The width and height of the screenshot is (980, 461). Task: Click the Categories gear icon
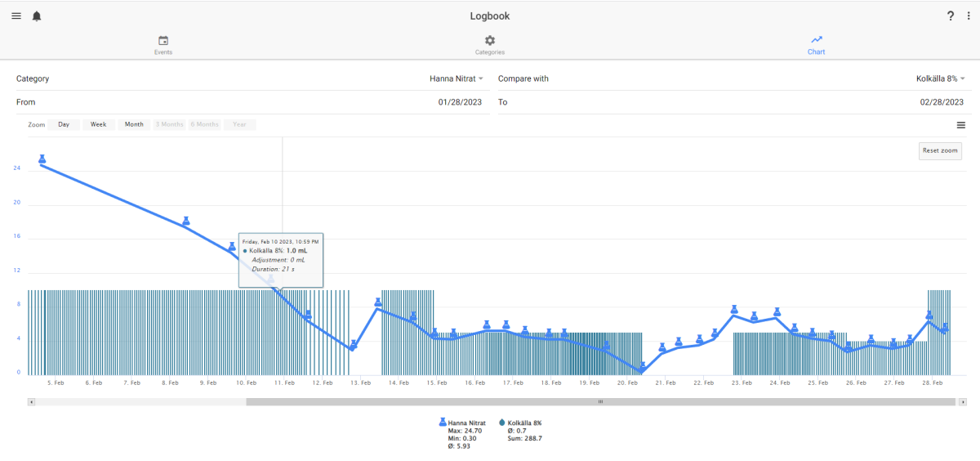click(490, 40)
